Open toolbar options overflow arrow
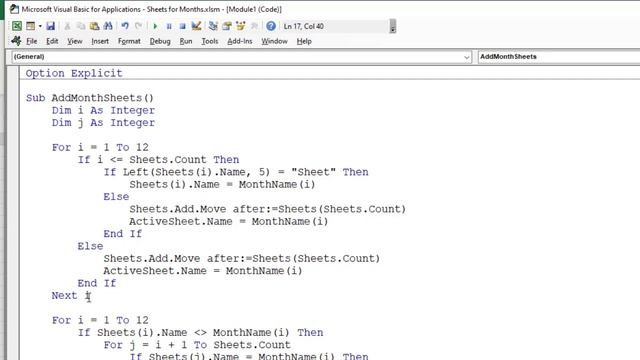The height and width of the screenshot is (360, 640). point(393,26)
